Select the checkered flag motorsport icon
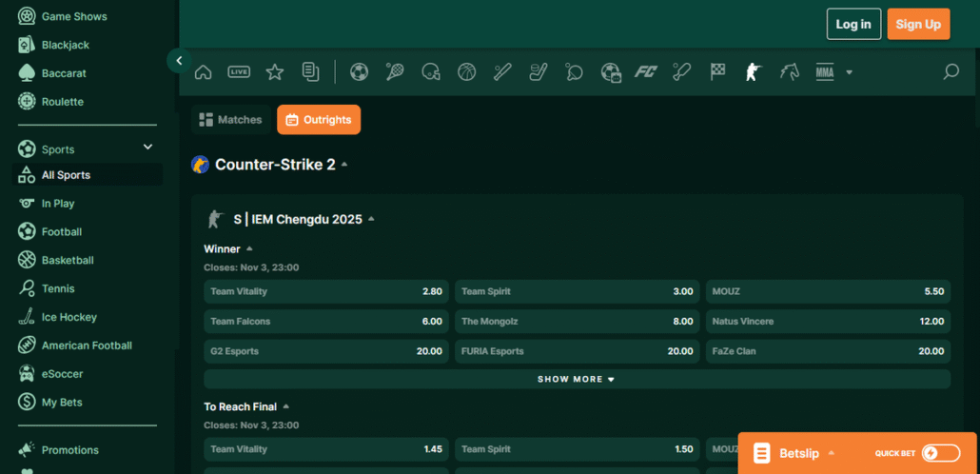The height and width of the screenshot is (474, 980). tap(717, 71)
